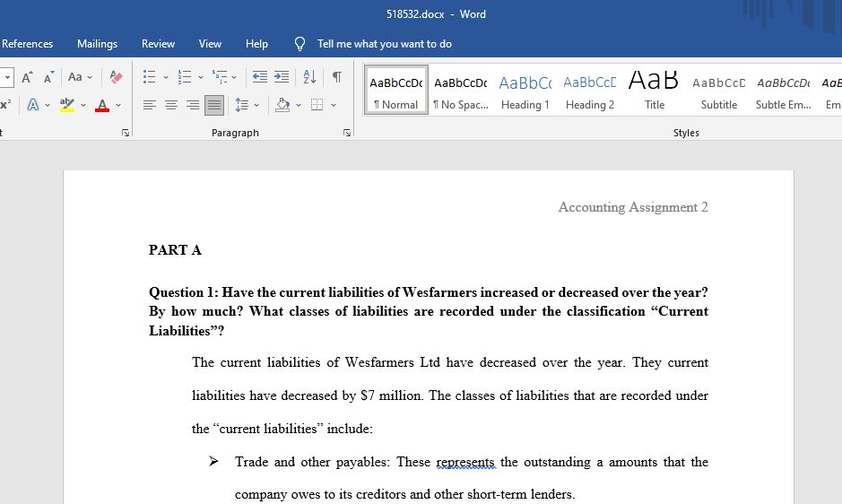Open the Font dialog launcher
The image size is (842, 504).
[x=126, y=133]
